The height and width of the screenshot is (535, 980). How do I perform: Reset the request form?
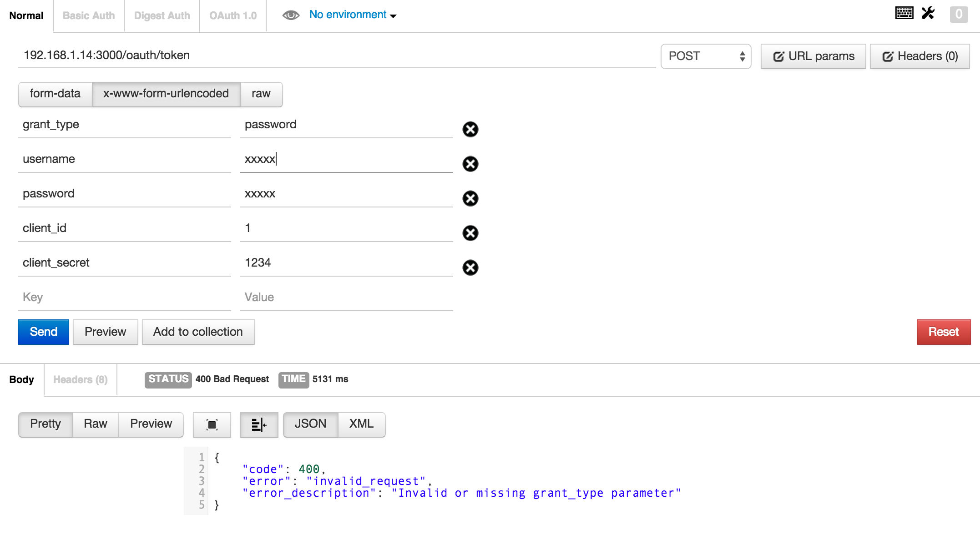click(942, 332)
